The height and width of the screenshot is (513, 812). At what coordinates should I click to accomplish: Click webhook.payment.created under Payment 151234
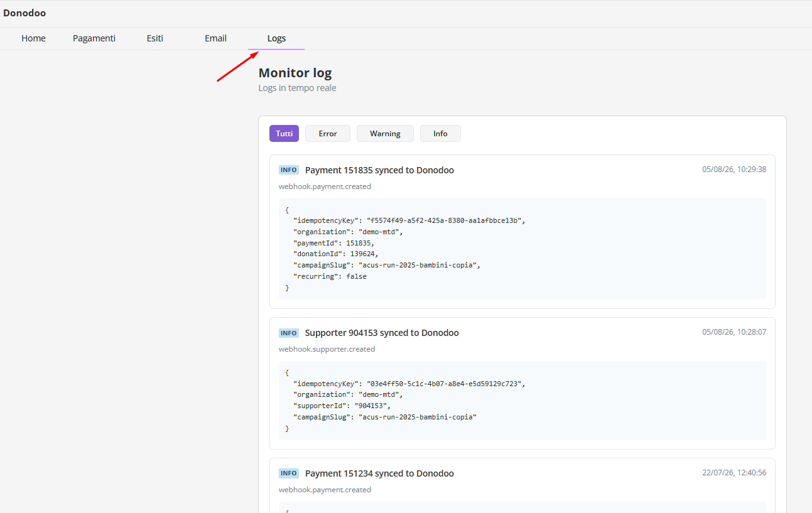click(x=325, y=490)
